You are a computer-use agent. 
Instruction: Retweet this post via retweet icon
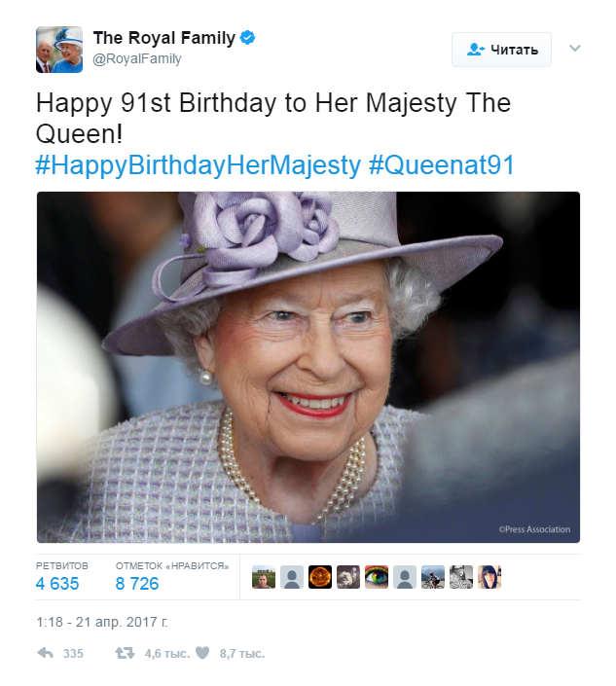click(x=125, y=653)
